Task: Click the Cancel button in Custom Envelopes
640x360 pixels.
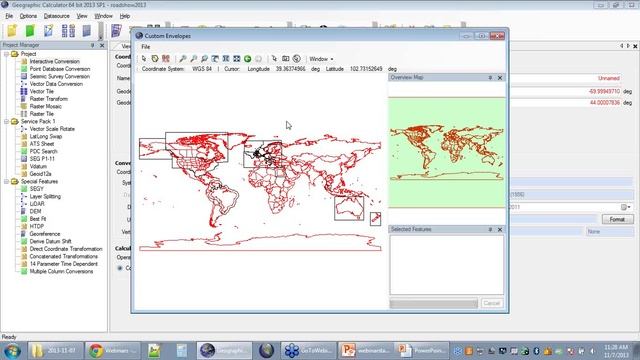Action: (x=491, y=303)
